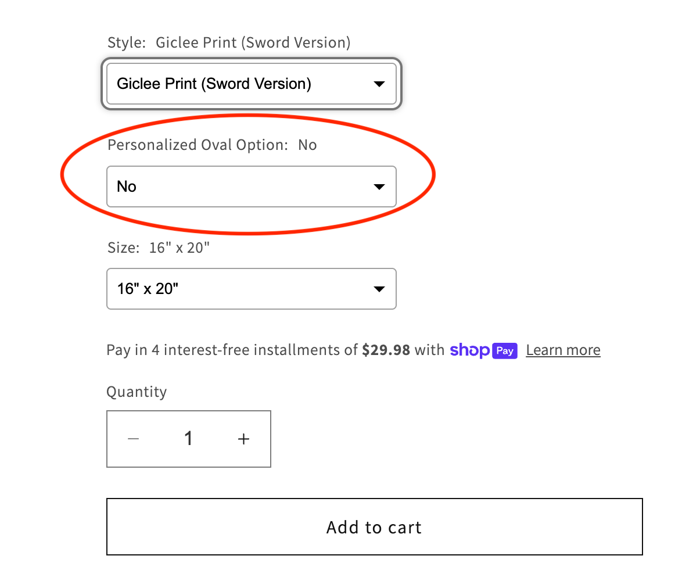The image size is (700, 588).
Task: Click the purple Pay badge icon
Action: [x=505, y=350]
